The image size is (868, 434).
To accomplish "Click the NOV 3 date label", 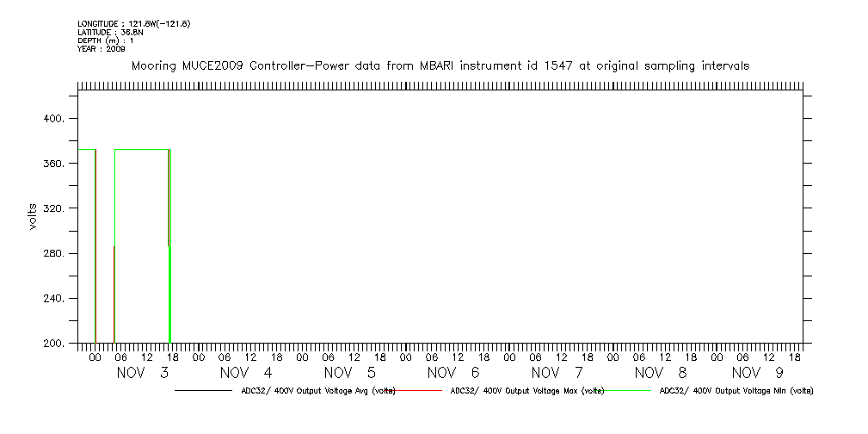I will point(142,373).
